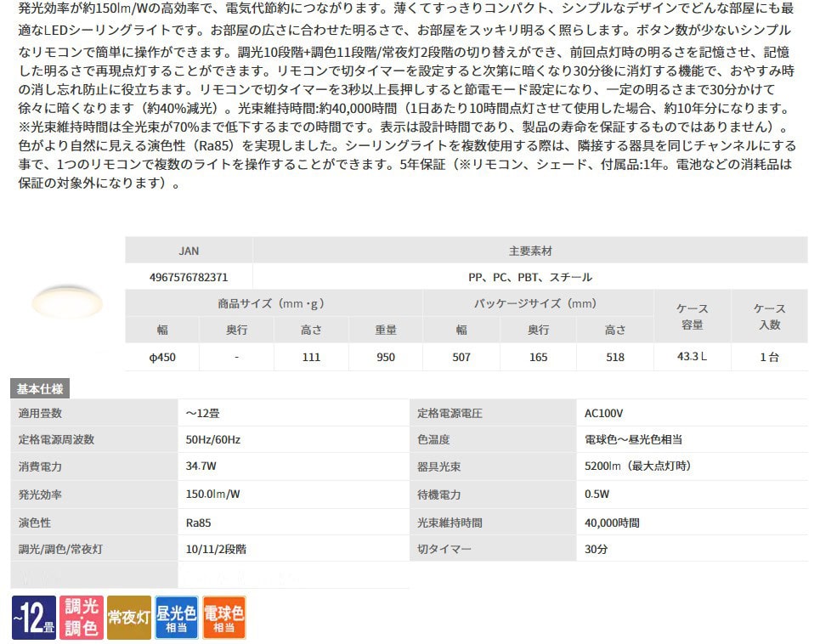
Task: Click the orange 電球色相当 badge
Action: tap(224, 617)
